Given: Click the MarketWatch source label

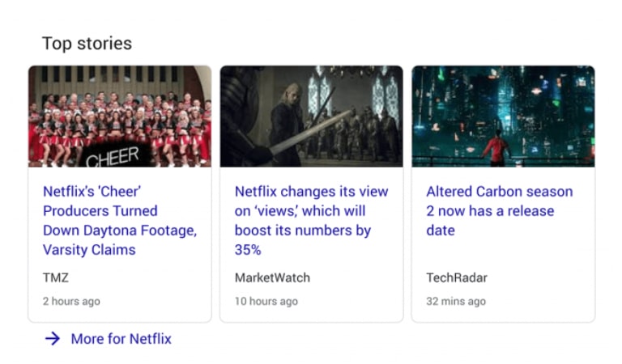Looking at the screenshot, I should tap(272, 277).
